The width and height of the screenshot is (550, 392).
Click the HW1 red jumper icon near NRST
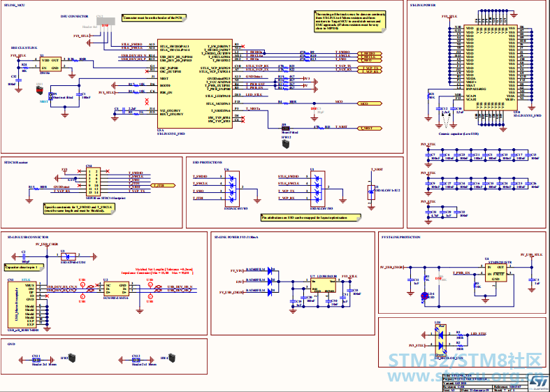[x=40, y=89]
